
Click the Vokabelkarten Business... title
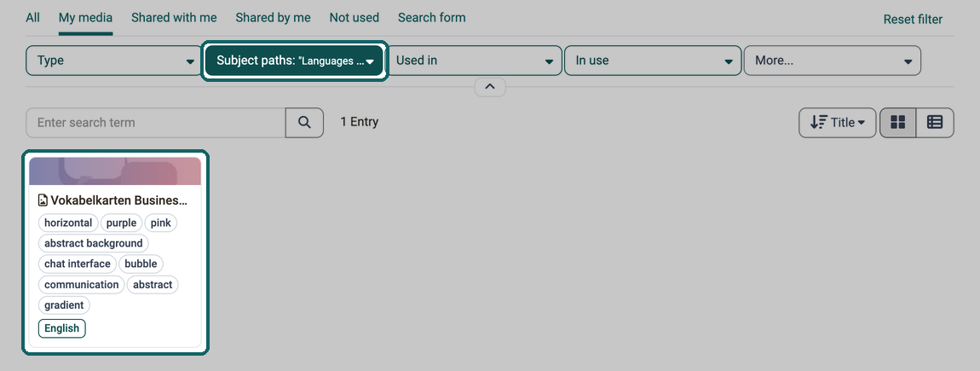118,200
